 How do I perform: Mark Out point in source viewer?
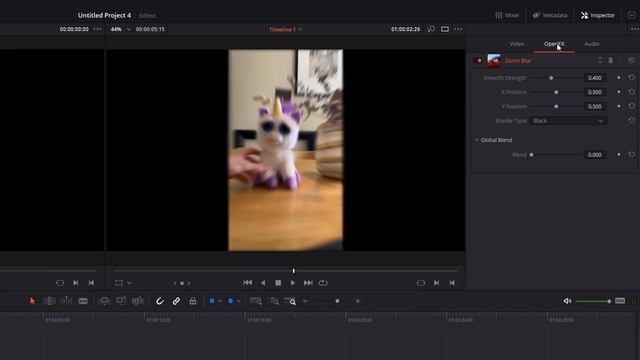pyautogui.click(x=91, y=283)
